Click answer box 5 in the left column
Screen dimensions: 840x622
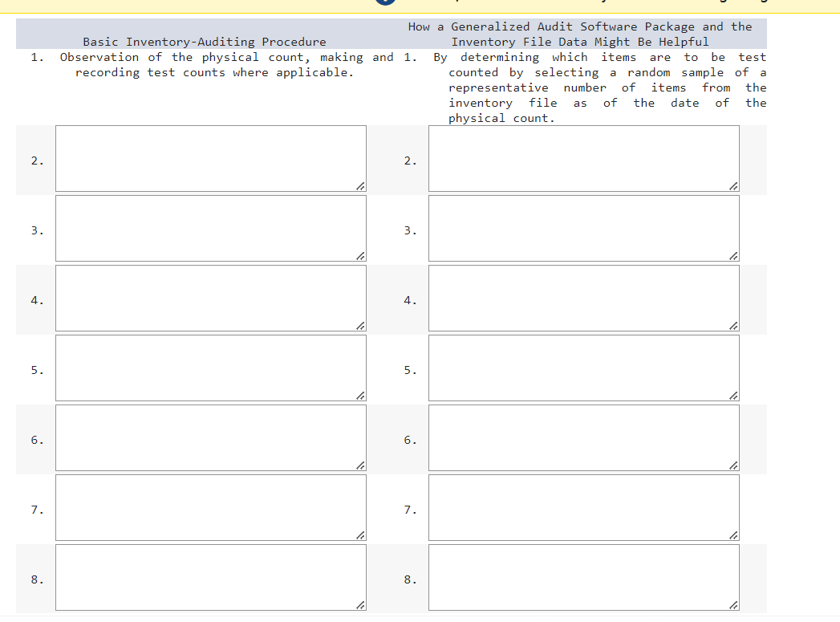pos(210,366)
